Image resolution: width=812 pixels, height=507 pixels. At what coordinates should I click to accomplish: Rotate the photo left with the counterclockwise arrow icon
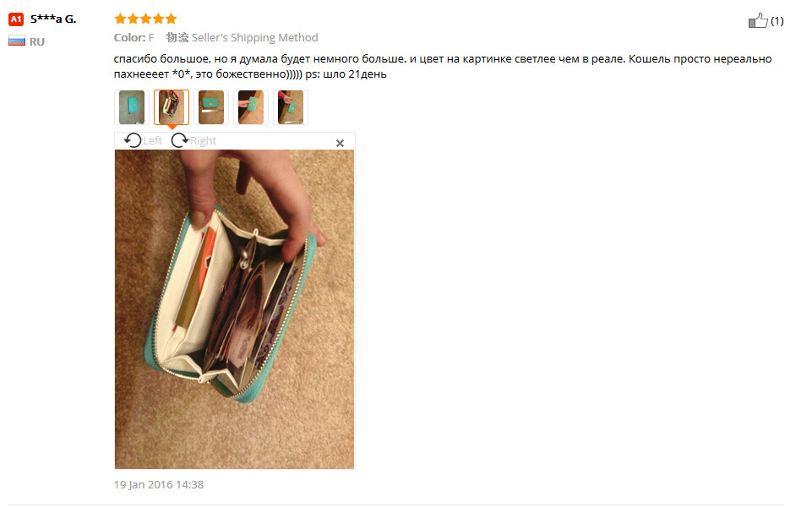pos(133,140)
